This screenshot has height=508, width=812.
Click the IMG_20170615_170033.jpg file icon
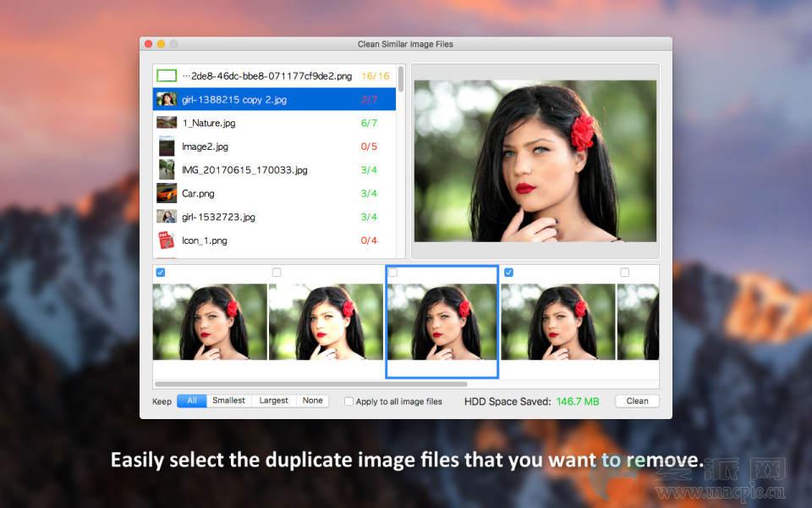click(x=167, y=170)
